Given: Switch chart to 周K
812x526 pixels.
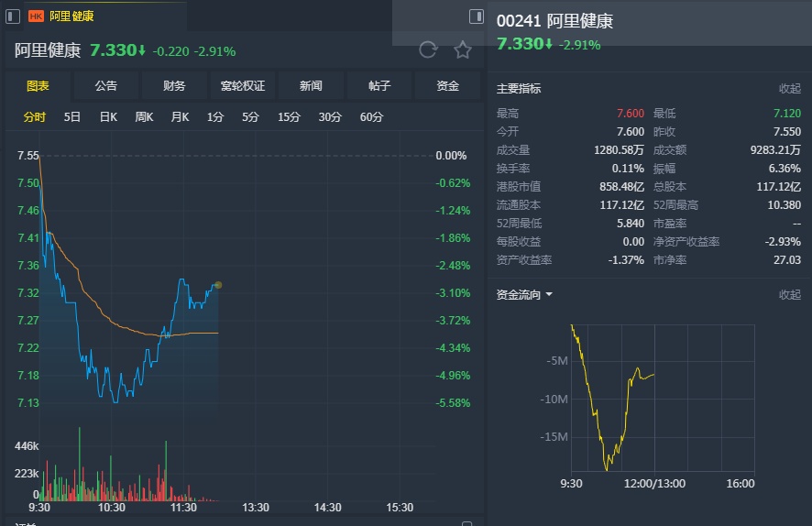Looking at the screenshot, I should [144, 117].
